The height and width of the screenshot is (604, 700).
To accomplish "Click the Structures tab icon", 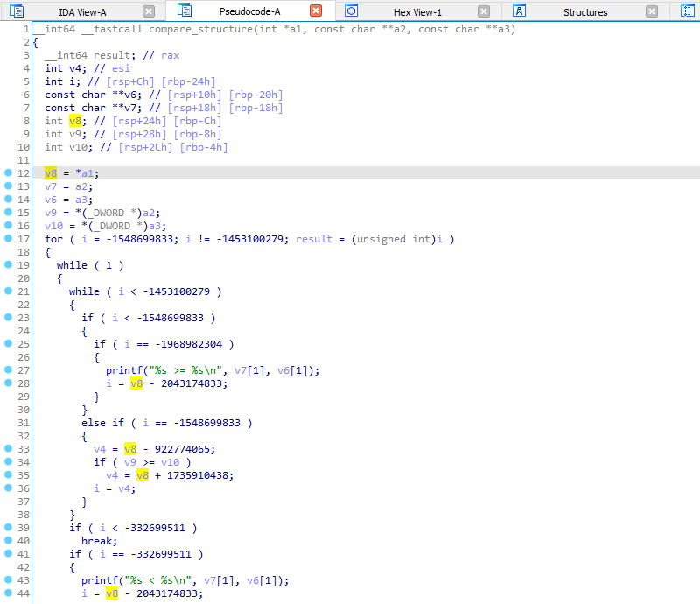I will click(519, 11).
